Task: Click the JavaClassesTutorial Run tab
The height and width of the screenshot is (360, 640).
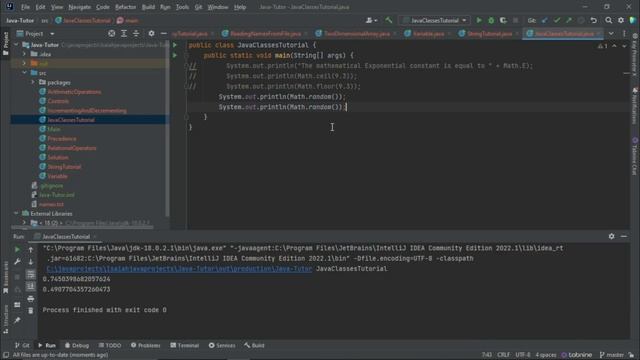Action: (x=65, y=236)
